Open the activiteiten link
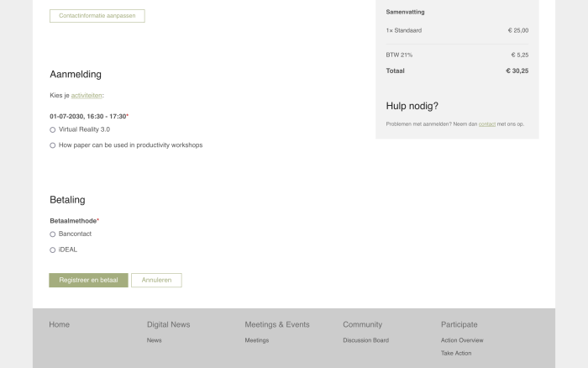The image size is (588, 368). tap(86, 96)
